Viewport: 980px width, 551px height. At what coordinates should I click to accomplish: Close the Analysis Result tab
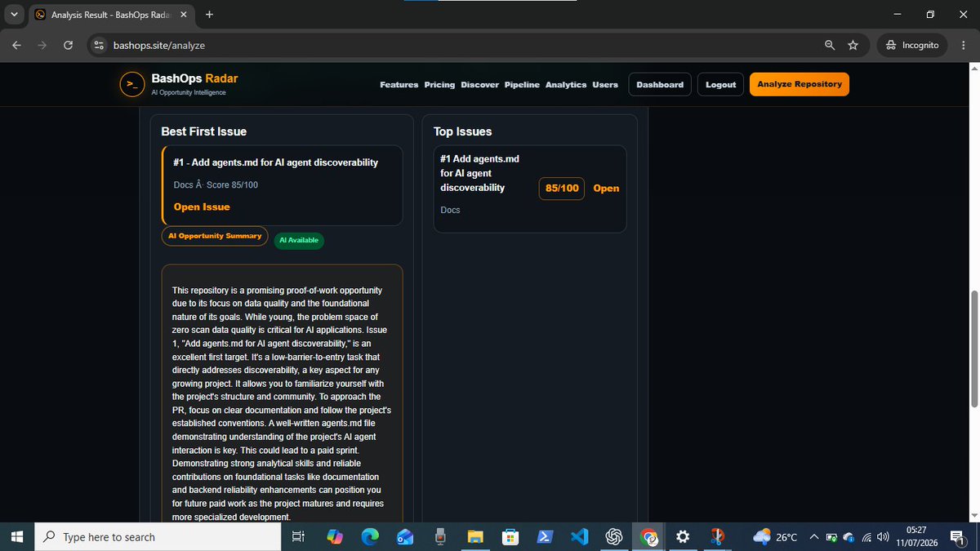point(183,15)
